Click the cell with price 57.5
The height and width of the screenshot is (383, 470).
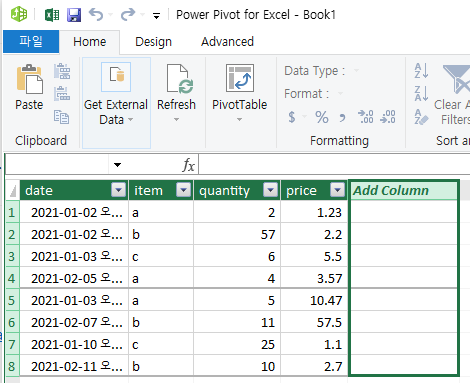(314, 322)
